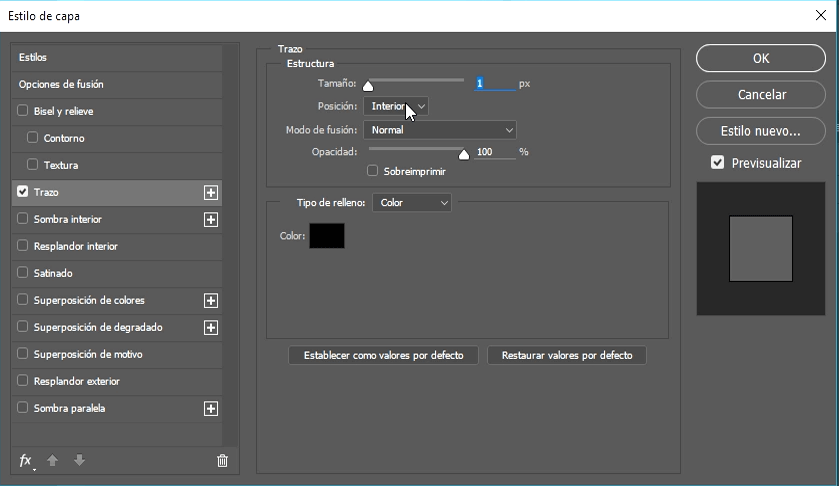The image size is (839, 486).
Task: Move effect down with the arrow icon
Action: [x=79, y=460]
